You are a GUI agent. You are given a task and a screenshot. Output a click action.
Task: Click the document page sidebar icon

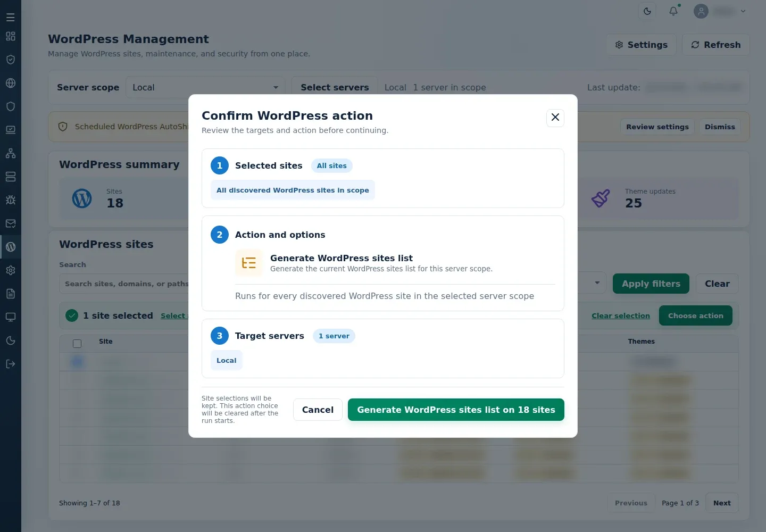coord(11,294)
